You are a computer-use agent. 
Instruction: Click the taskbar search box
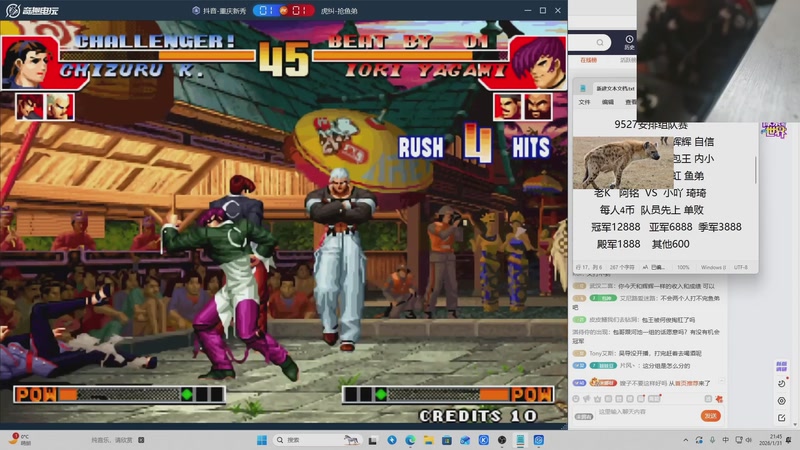click(x=316, y=440)
